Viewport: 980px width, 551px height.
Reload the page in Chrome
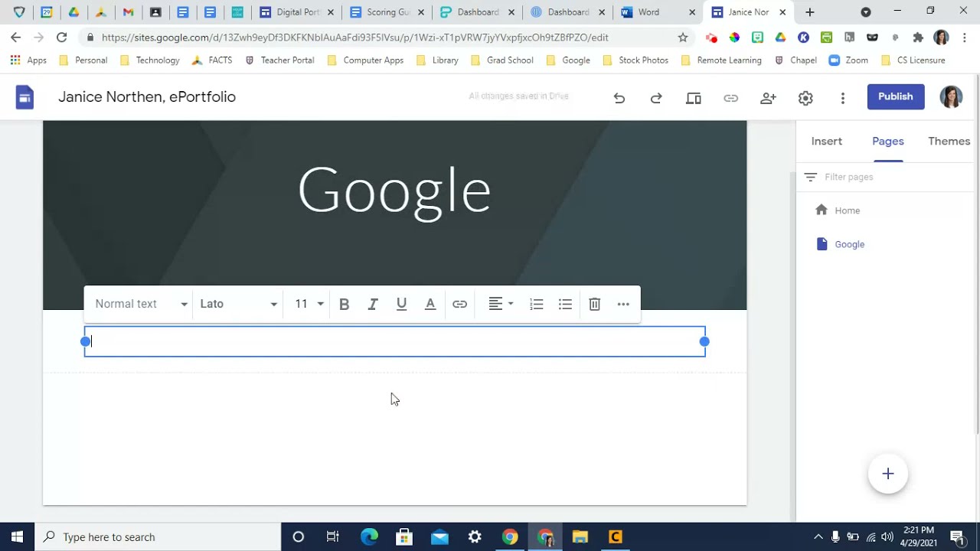[x=61, y=37]
